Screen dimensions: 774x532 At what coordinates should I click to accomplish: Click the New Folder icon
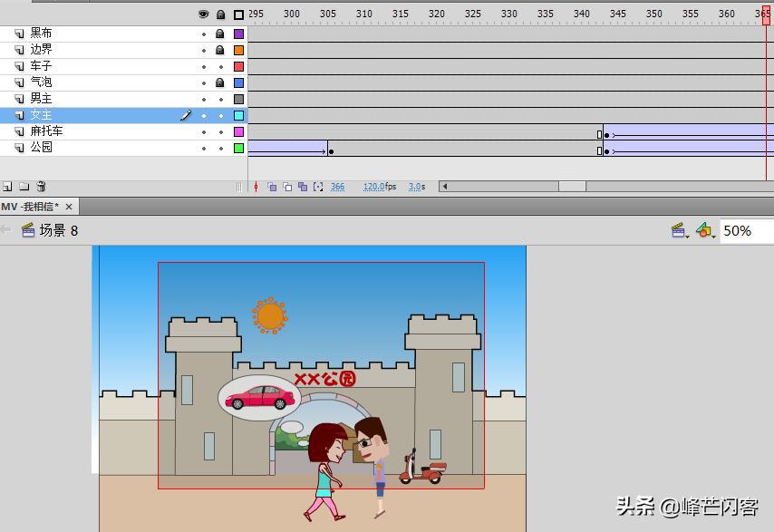tap(24, 187)
